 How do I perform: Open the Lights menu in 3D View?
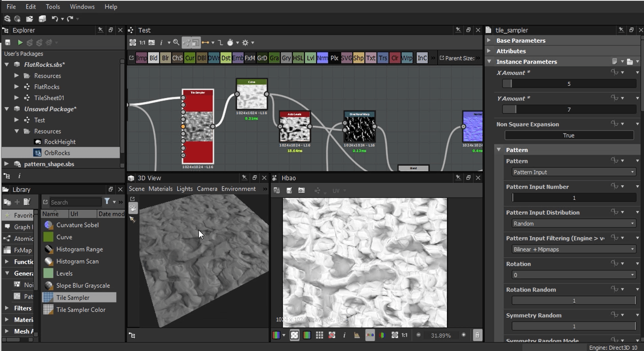[184, 189]
